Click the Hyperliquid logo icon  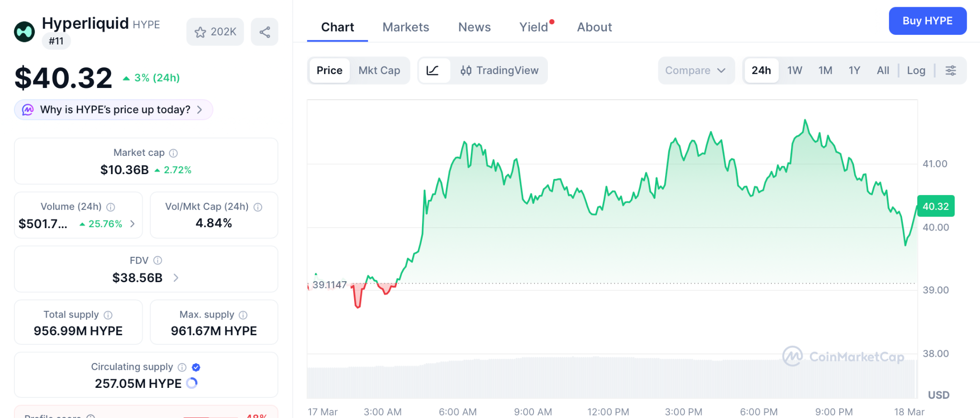(24, 32)
